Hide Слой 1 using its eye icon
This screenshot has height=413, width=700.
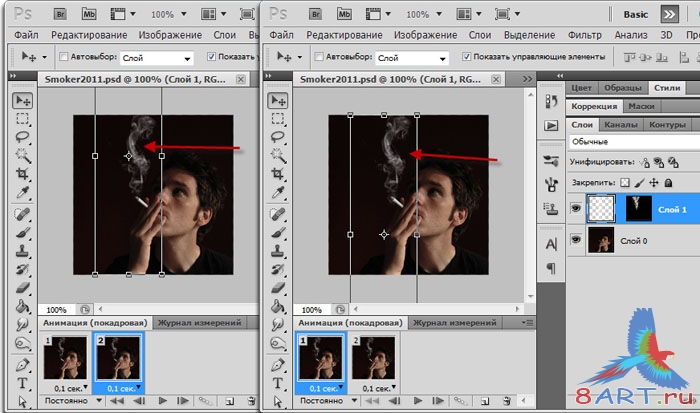coord(576,208)
